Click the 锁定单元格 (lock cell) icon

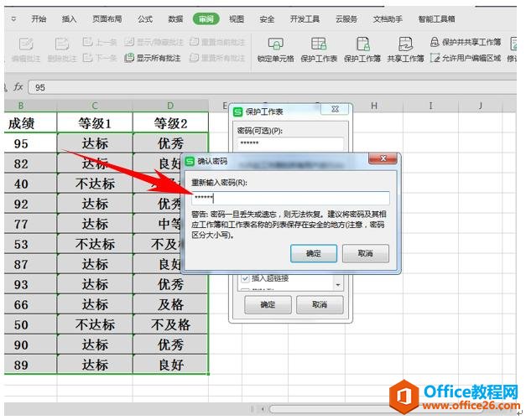(x=275, y=44)
